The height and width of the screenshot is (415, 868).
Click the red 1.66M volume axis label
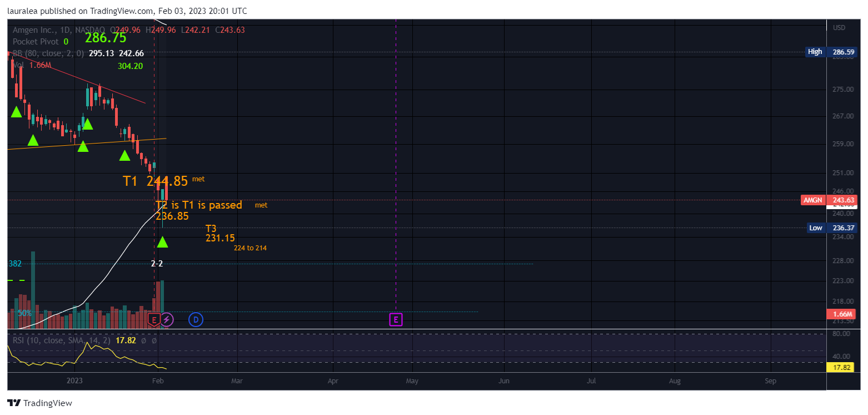coord(841,314)
